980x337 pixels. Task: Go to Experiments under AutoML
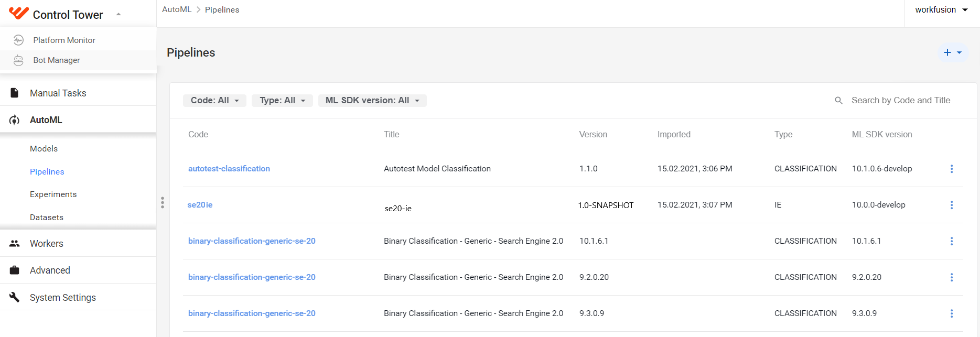tap(53, 194)
